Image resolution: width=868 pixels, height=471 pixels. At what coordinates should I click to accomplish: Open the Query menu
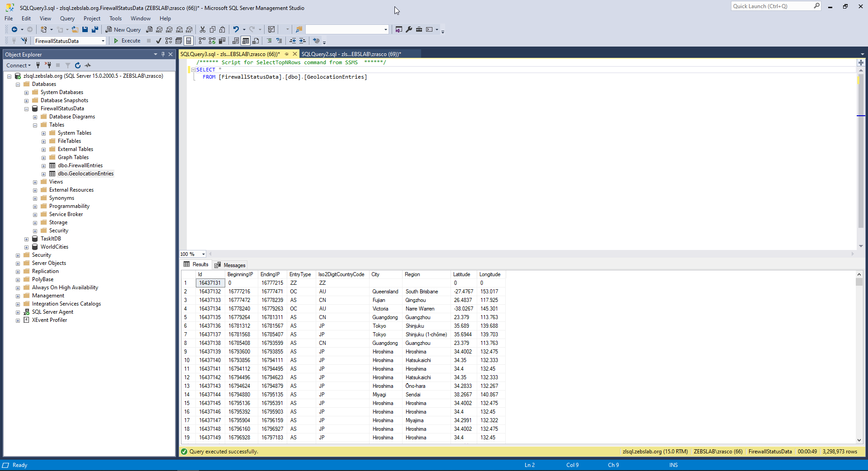coord(67,19)
